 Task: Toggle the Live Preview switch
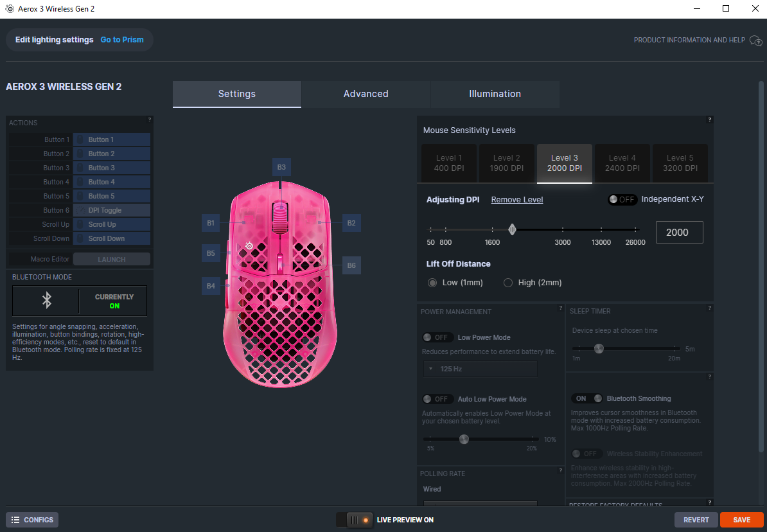point(355,520)
